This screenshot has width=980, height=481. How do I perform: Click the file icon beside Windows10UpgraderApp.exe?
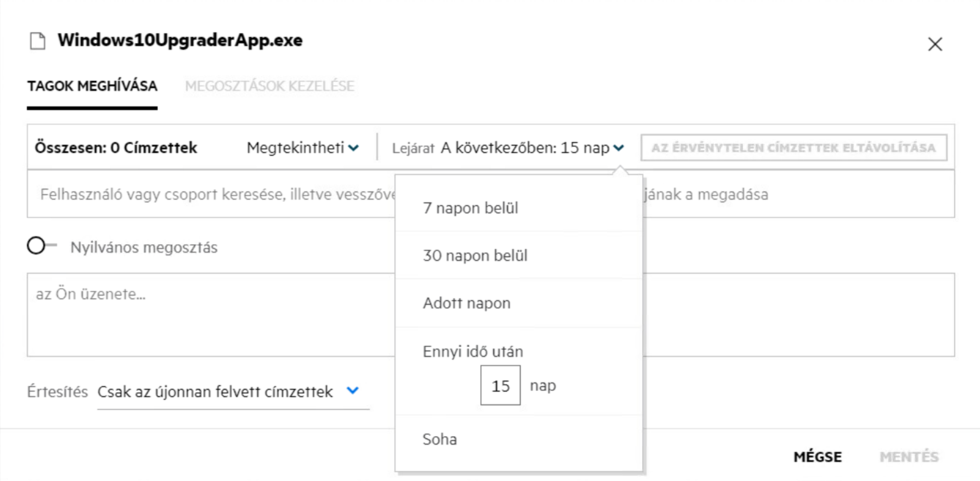pyautogui.click(x=37, y=41)
